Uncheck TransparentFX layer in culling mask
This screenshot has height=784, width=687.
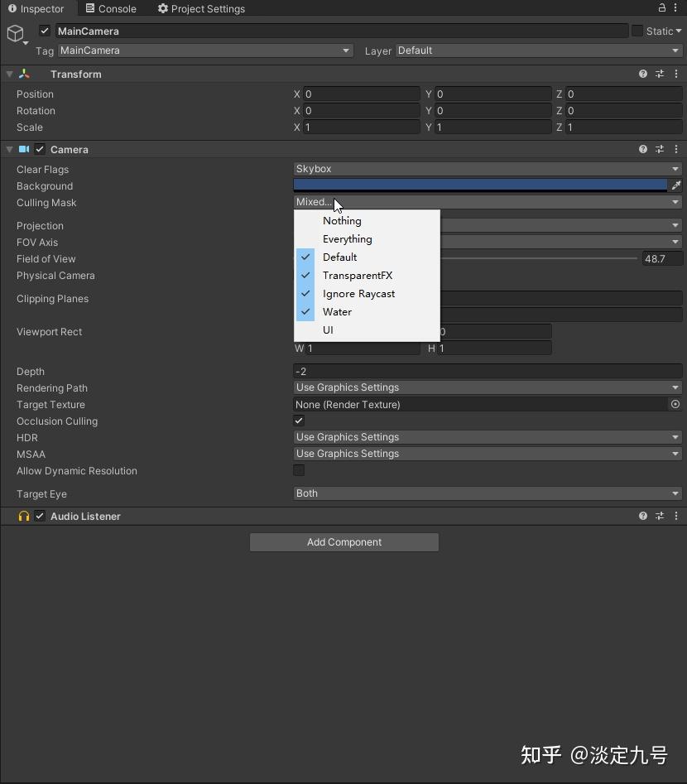(367, 276)
